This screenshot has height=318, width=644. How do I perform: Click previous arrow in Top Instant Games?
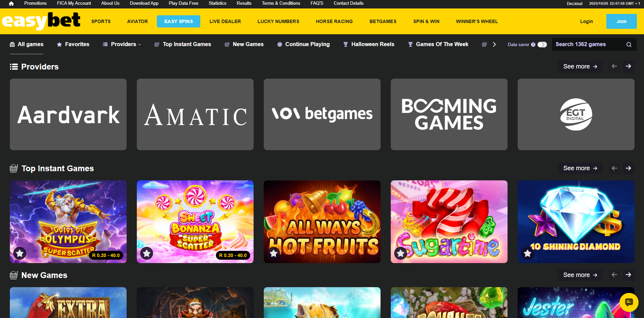click(x=614, y=168)
